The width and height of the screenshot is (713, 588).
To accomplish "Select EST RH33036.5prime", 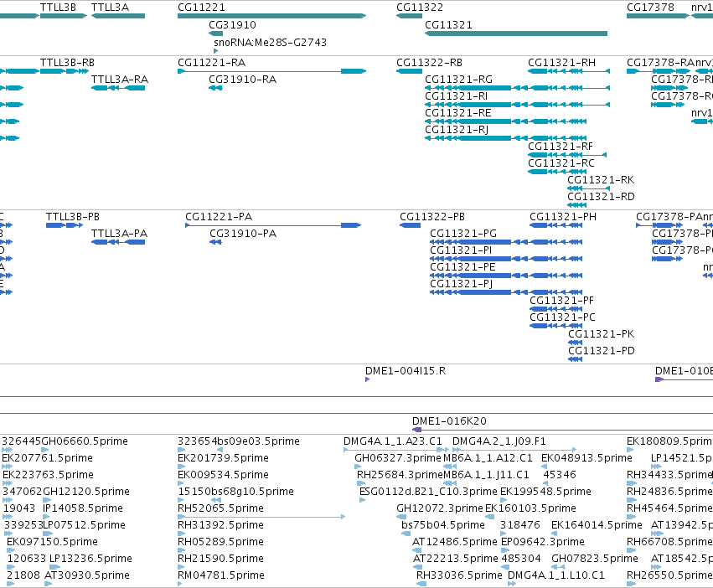I will pos(459,575).
